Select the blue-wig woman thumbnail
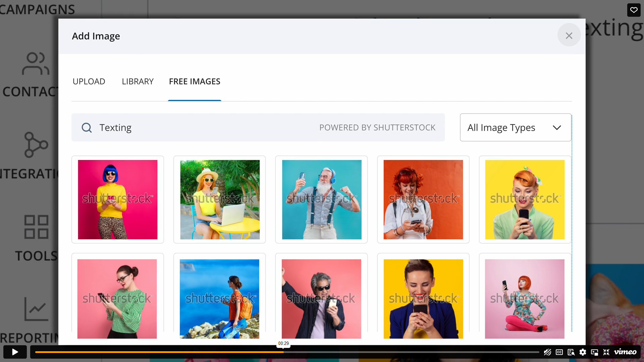The height and width of the screenshot is (362, 644). (118, 199)
